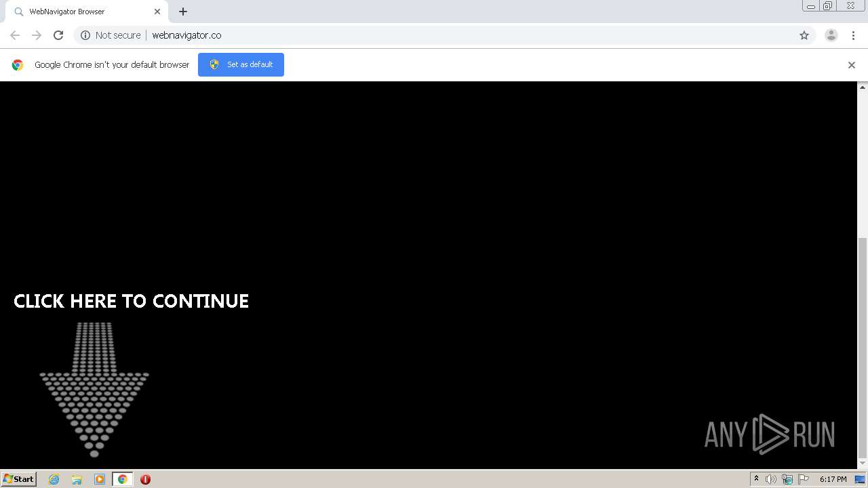868x488 pixels.
Task: Go forward with the forward arrow
Action: point(37,35)
